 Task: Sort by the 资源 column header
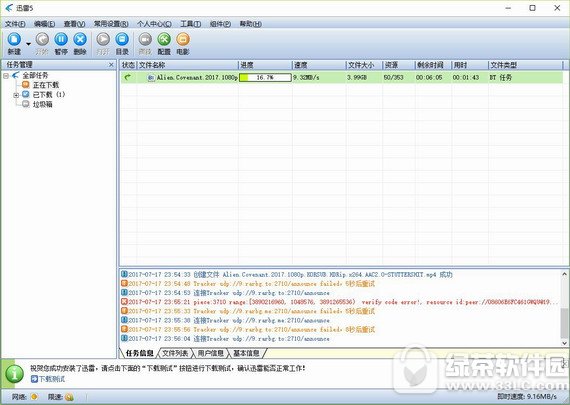[399, 65]
